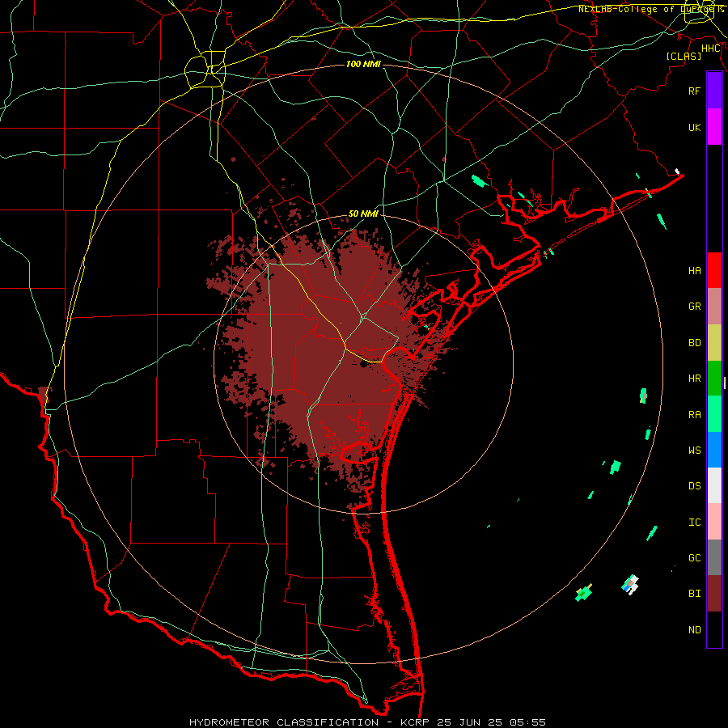Select the yellow BD legend swatch

714,342
